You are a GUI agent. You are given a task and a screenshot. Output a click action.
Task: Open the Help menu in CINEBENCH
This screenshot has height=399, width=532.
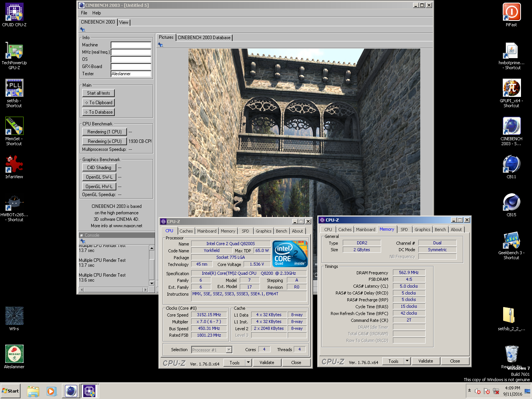pyautogui.click(x=97, y=13)
